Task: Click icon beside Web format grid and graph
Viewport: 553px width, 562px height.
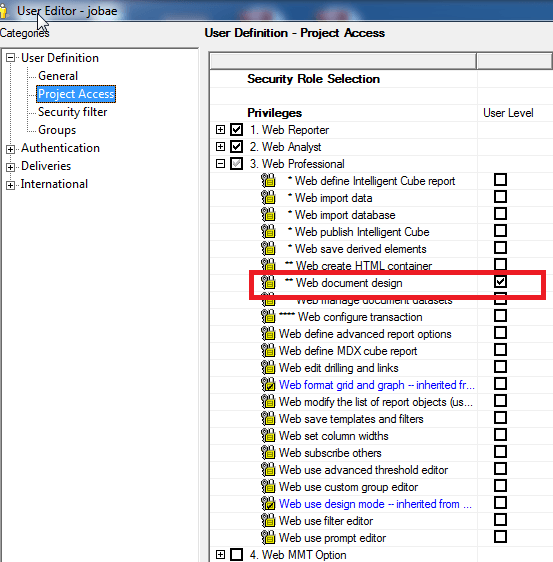Action: [268, 385]
